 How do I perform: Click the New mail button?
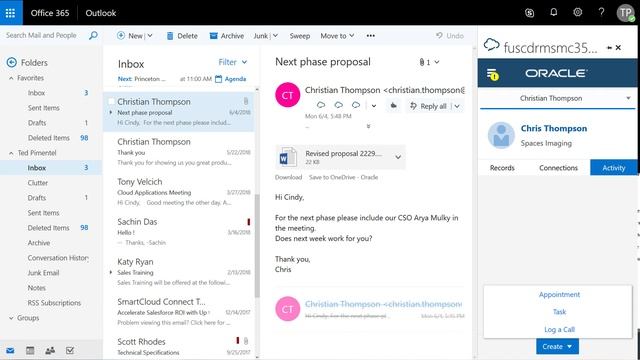(130, 36)
